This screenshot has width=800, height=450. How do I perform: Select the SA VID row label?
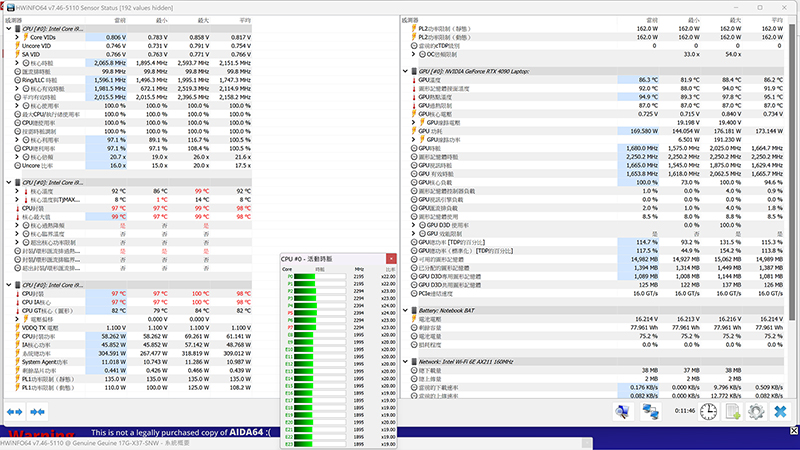pyautogui.click(x=31, y=54)
